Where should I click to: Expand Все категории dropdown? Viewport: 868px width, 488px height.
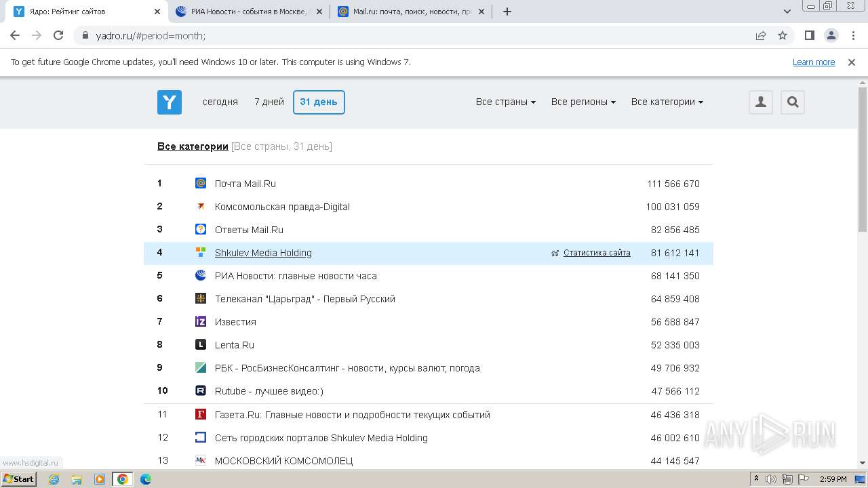click(667, 102)
